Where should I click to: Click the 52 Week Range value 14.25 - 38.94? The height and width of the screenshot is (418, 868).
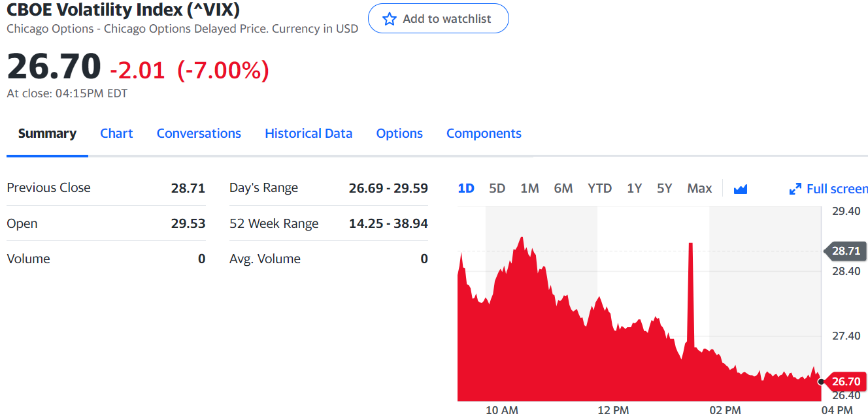coord(388,223)
